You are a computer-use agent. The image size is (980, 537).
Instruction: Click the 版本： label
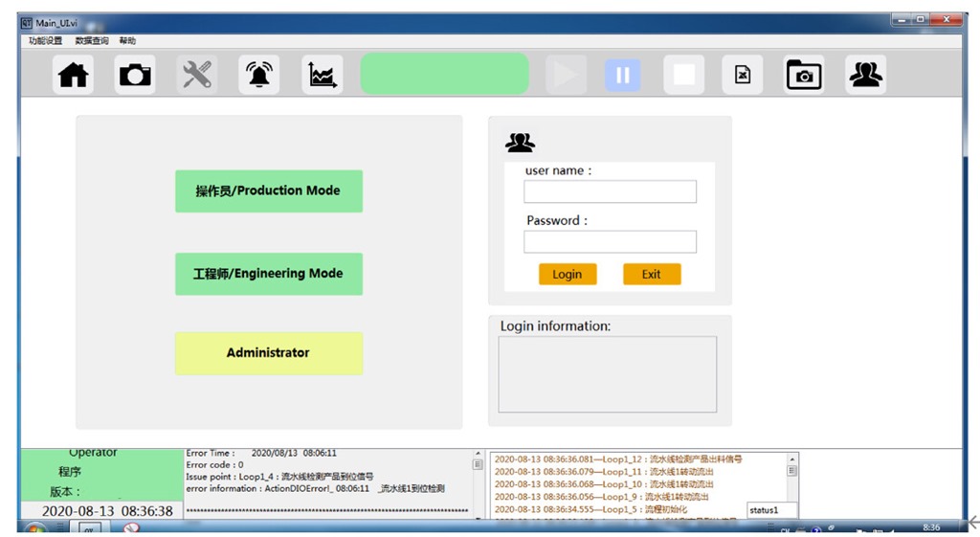(x=65, y=492)
